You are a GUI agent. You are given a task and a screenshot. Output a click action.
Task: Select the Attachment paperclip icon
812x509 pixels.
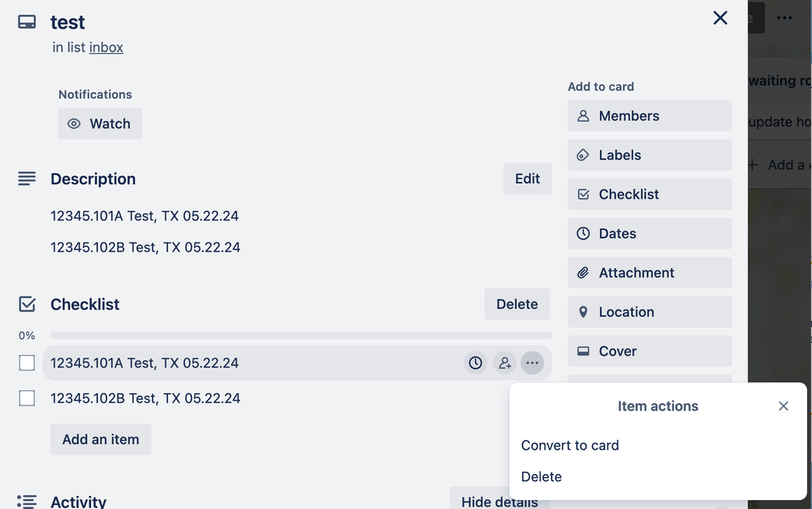(583, 273)
